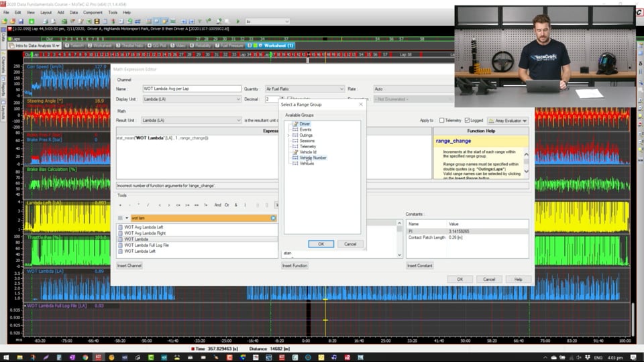
Task: Click the Function Help scrollbar
Action: (526, 161)
